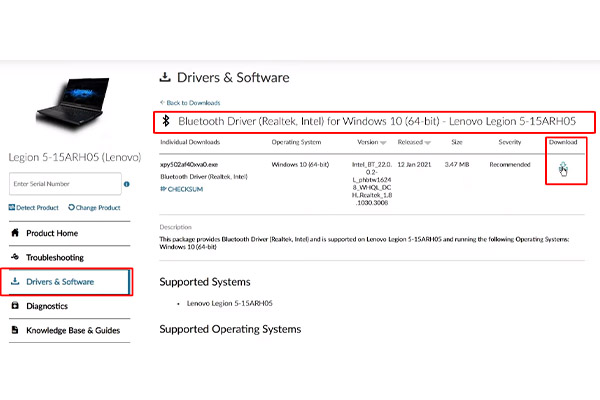
Task: Click the Bluetooth Driver title heading
Action: click(x=377, y=121)
